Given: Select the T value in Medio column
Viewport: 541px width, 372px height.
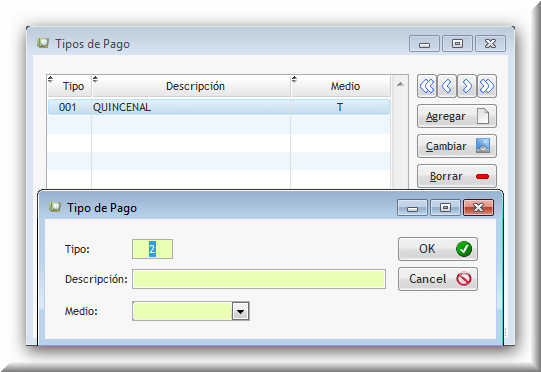Looking at the screenshot, I should (340, 107).
